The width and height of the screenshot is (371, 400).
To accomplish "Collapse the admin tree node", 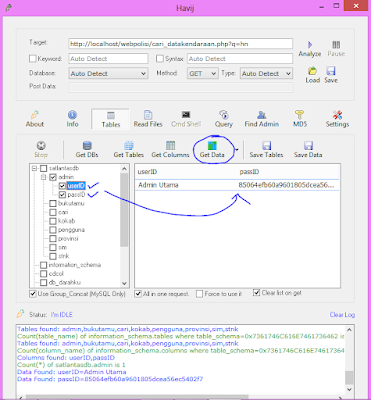I will 44,177.
